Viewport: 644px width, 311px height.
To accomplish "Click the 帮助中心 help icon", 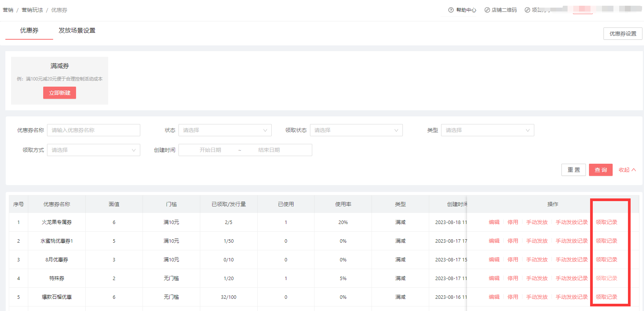I will [451, 10].
